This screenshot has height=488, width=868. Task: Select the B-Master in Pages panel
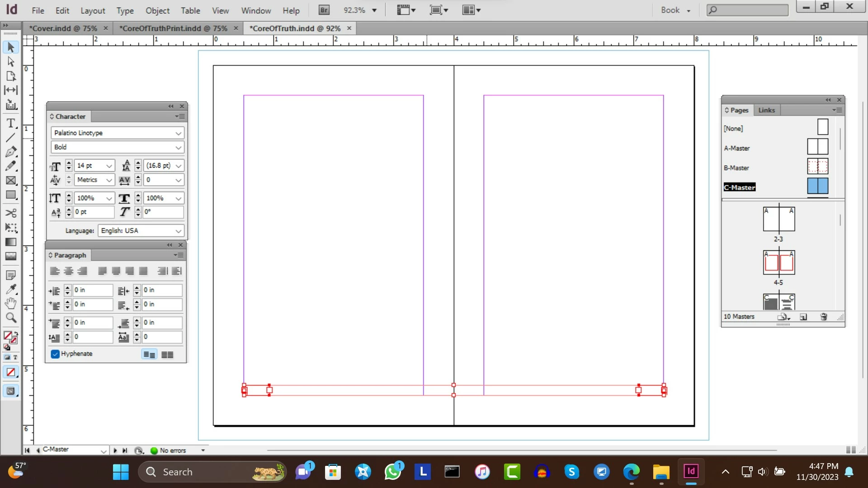coord(736,168)
